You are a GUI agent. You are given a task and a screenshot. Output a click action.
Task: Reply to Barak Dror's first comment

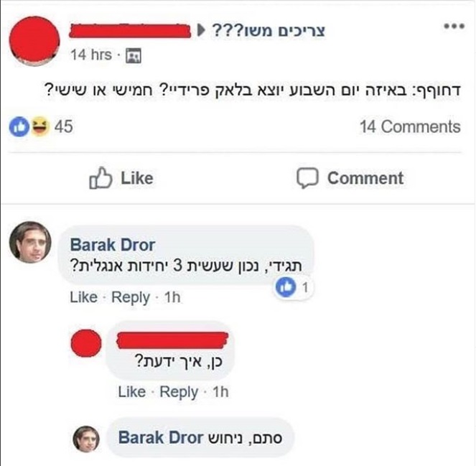point(131,297)
